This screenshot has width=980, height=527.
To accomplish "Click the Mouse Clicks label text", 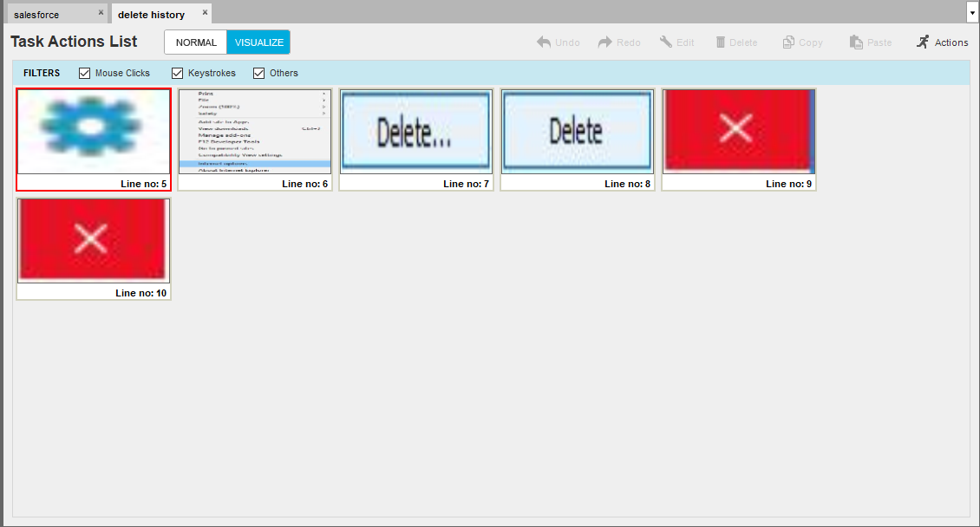I will point(122,73).
